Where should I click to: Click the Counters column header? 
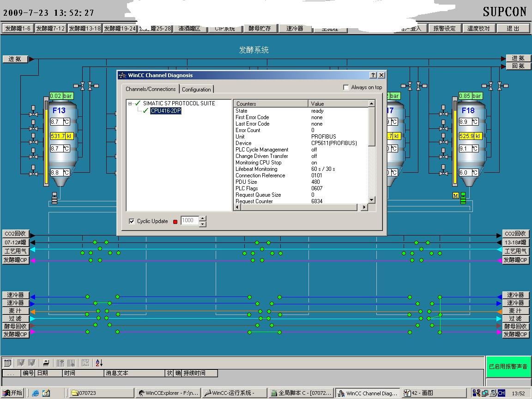point(271,103)
